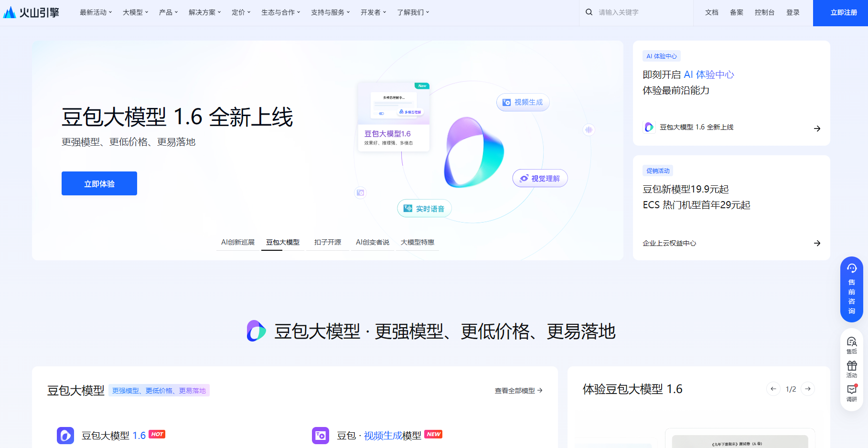Switch to 扣子开源 banner tab
This screenshot has height=448, width=868.
[328, 242]
